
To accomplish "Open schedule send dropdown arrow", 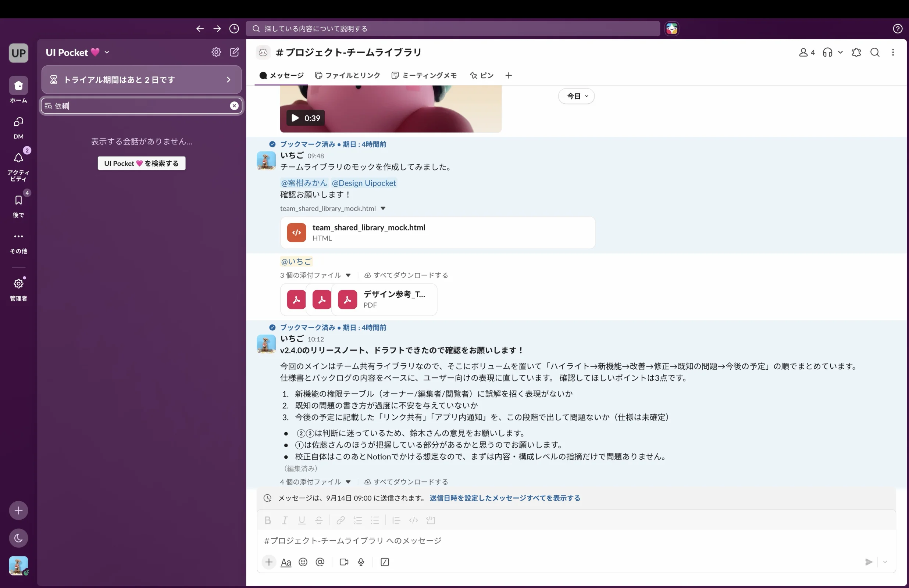I will coord(885,562).
